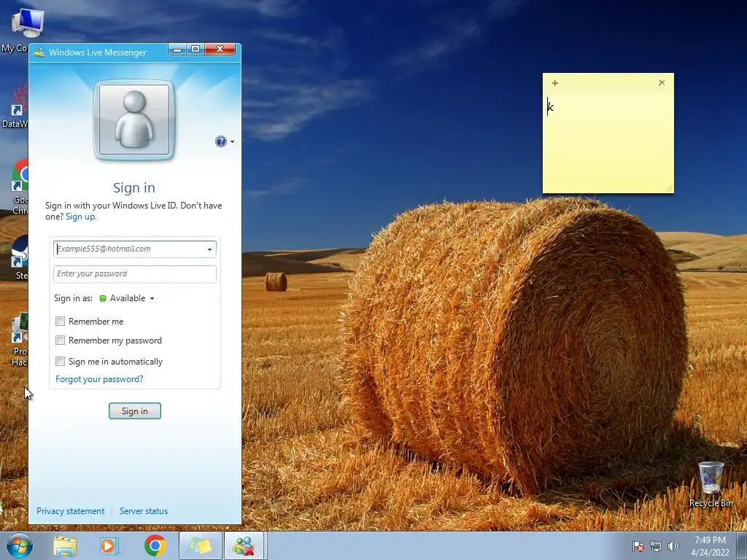Launch Windows Media Player from taskbar
The height and width of the screenshot is (560, 747).
tap(109, 545)
